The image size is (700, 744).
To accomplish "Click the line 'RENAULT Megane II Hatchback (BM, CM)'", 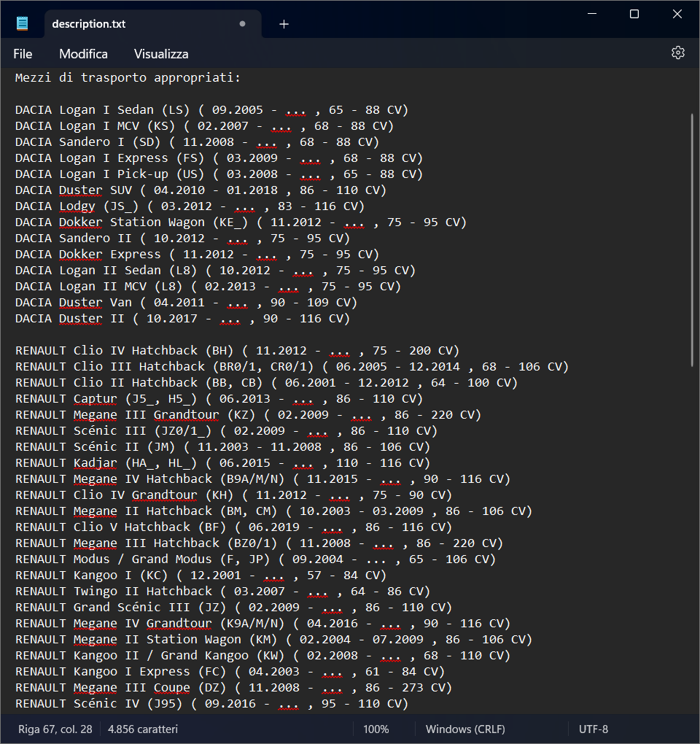I will point(273,511).
